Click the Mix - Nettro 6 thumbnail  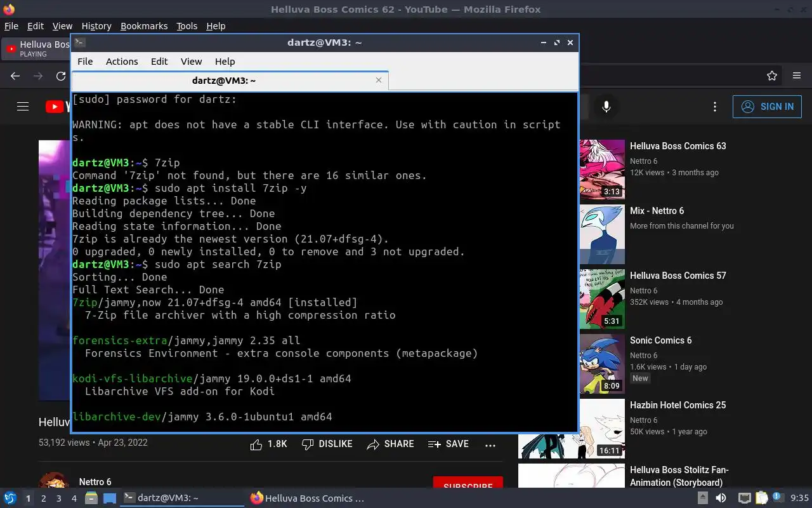(602, 234)
